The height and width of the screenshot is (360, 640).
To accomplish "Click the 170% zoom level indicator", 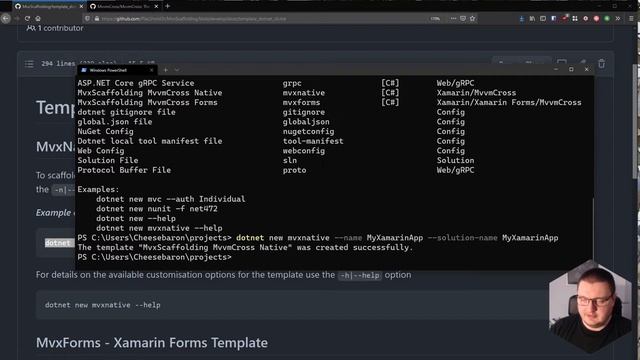I will tap(435, 19).
